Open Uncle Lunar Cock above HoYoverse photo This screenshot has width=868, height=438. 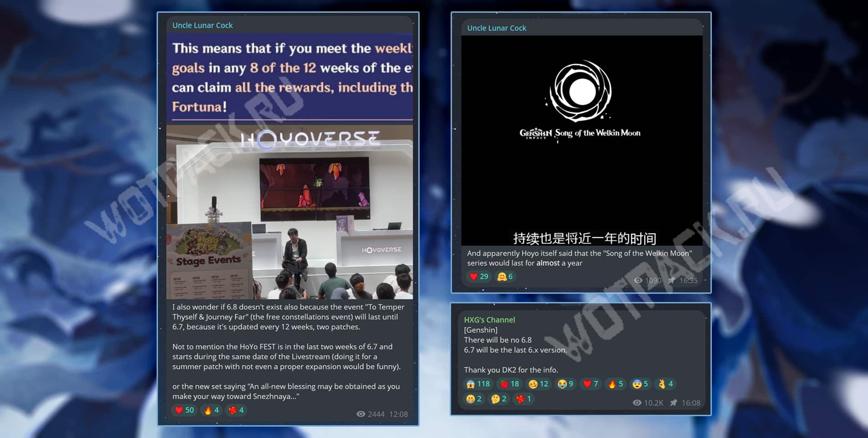pyautogui.click(x=202, y=25)
